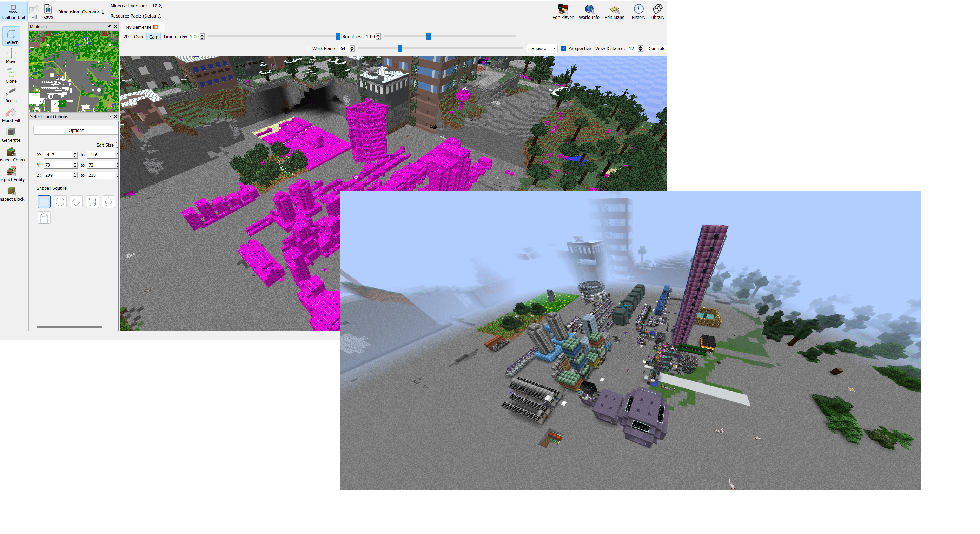Open the Dimension: Overworld dropdown
The image size is (980, 534).
pos(81,12)
